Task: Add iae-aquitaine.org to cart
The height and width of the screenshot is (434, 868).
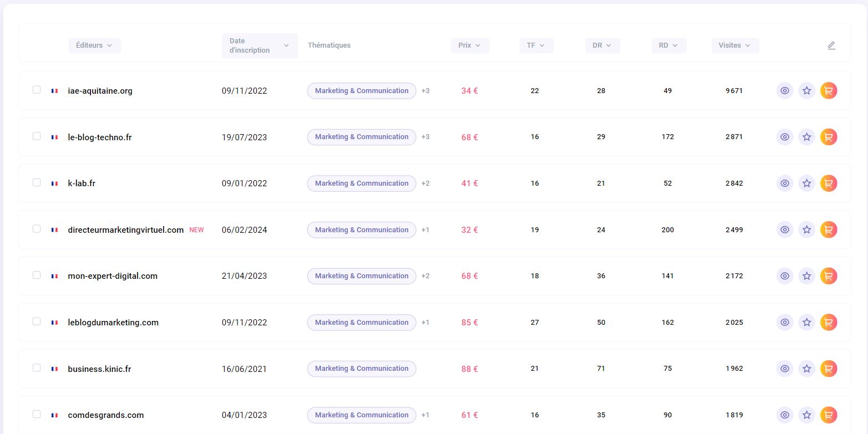Action: click(x=828, y=91)
